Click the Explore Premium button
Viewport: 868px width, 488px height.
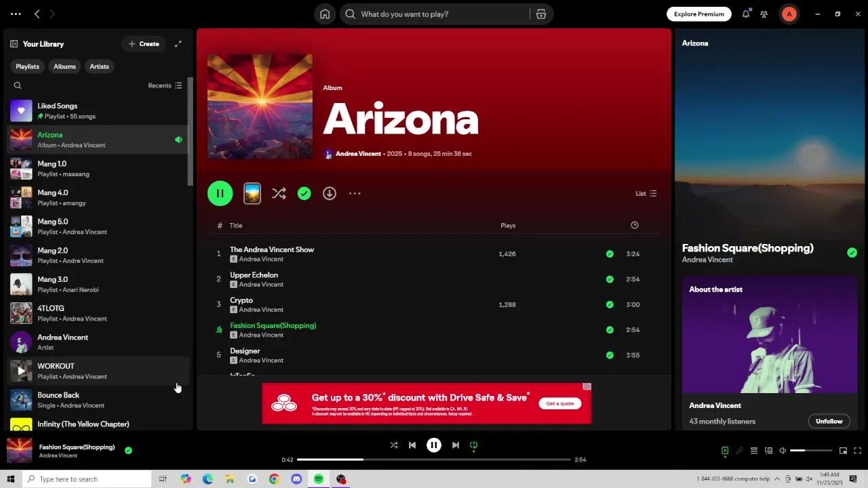coord(699,14)
